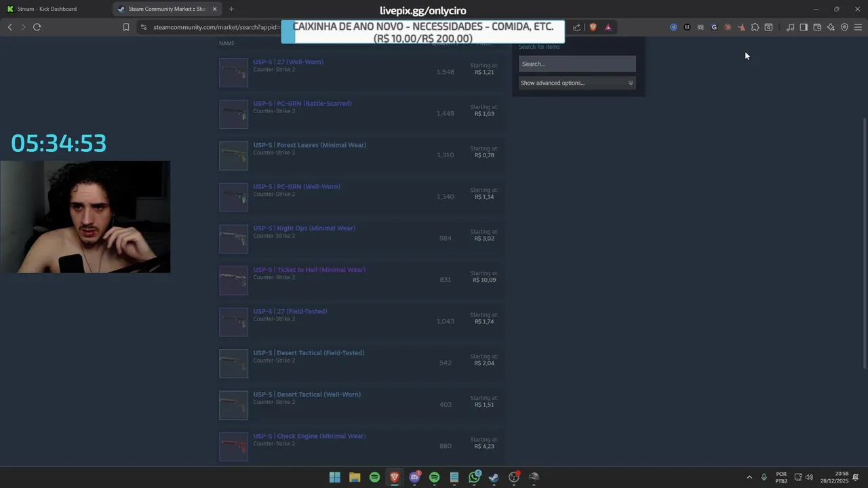Open WhatsApp taskbar icon

475,477
